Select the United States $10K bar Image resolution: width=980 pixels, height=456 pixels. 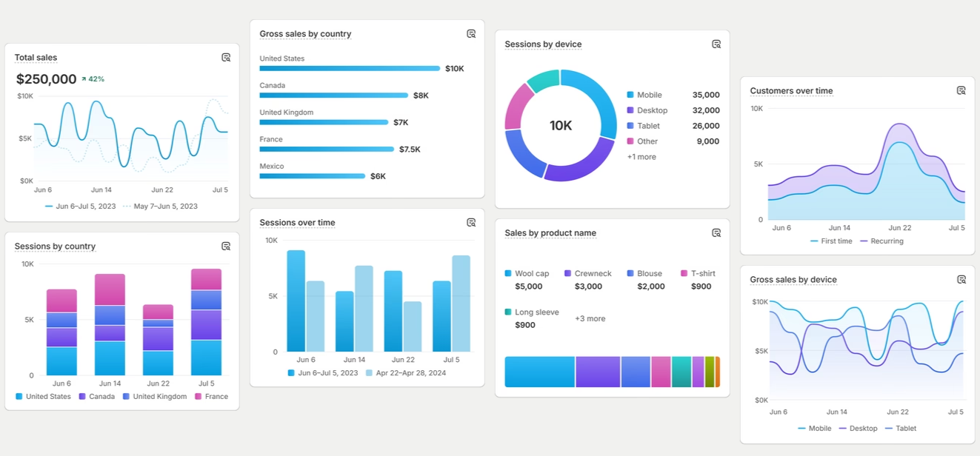[350, 69]
